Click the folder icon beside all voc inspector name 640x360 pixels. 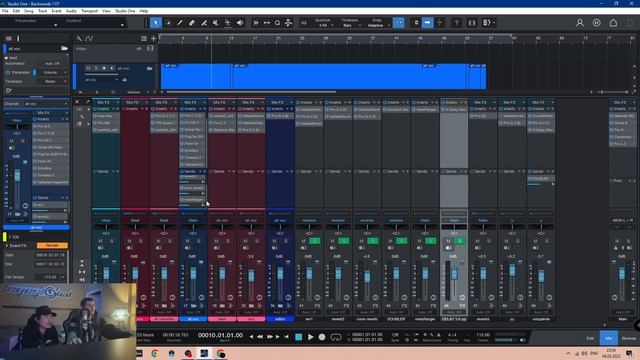[64, 48]
